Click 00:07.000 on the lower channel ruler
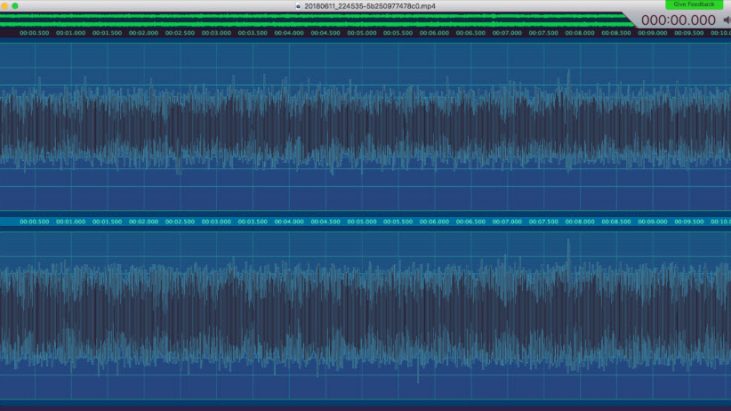This screenshot has height=411, width=731. pos(507,222)
